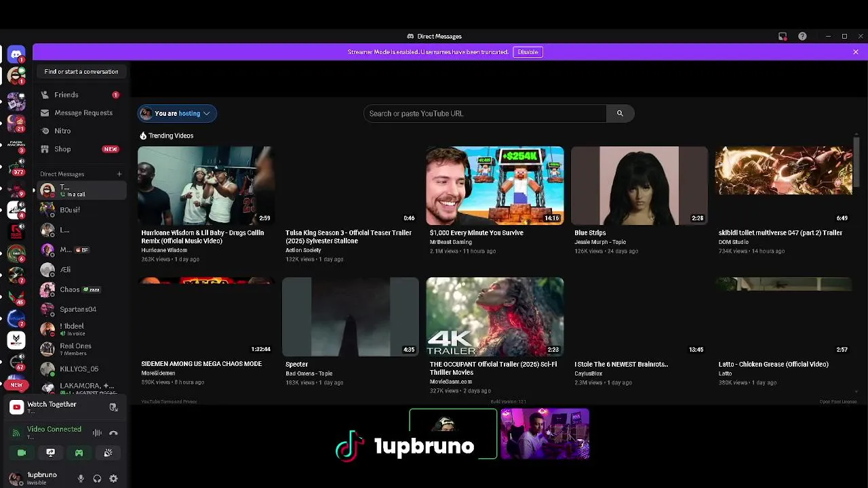Open the YouTube Terms and Privacy link

169,401
